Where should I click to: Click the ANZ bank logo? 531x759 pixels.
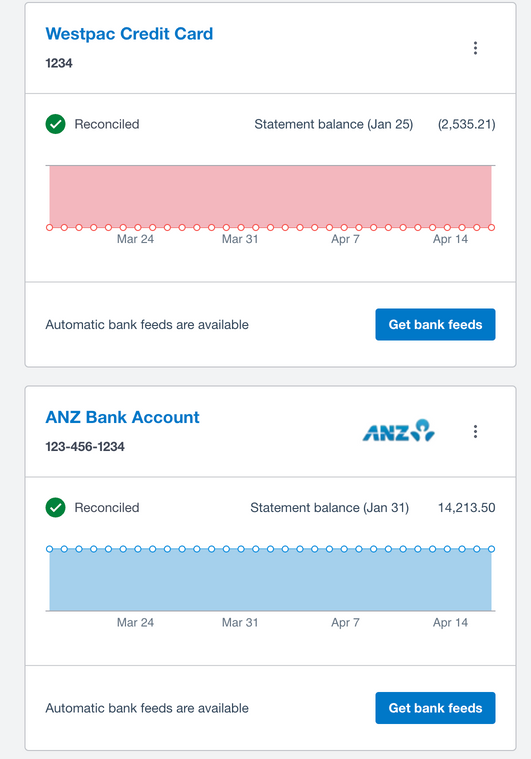pos(398,431)
